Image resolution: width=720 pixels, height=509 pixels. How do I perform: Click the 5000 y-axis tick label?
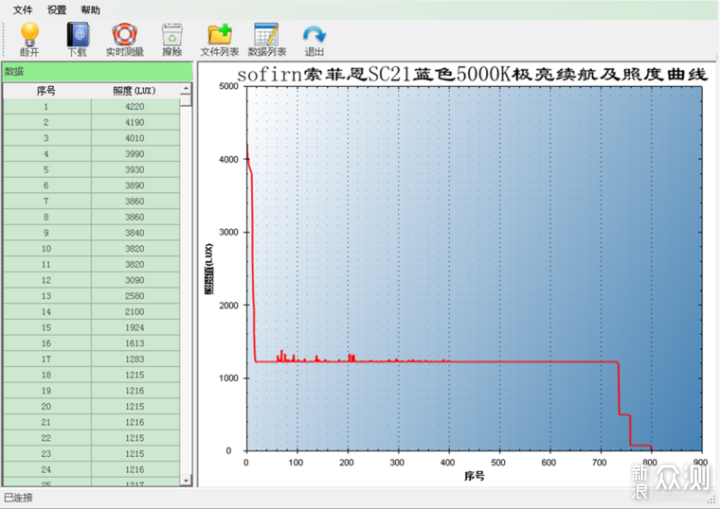[x=229, y=86]
